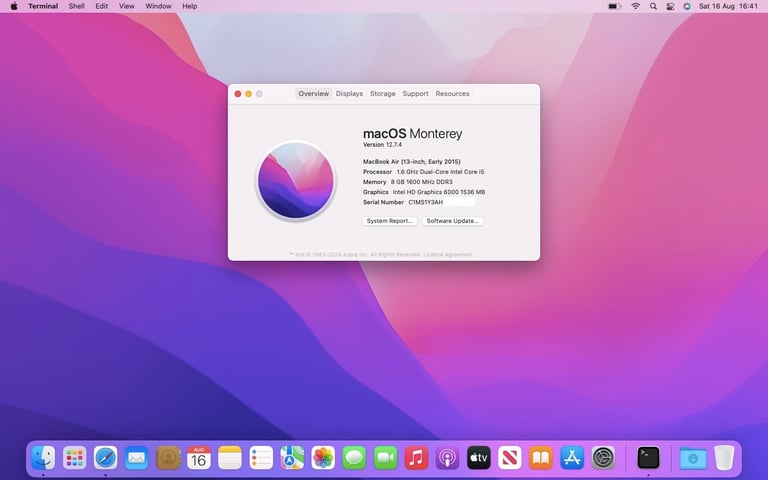Open the Mail app icon
The width and height of the screenshot is (768, 480).
pyautogui.click(x=137, y=458)
